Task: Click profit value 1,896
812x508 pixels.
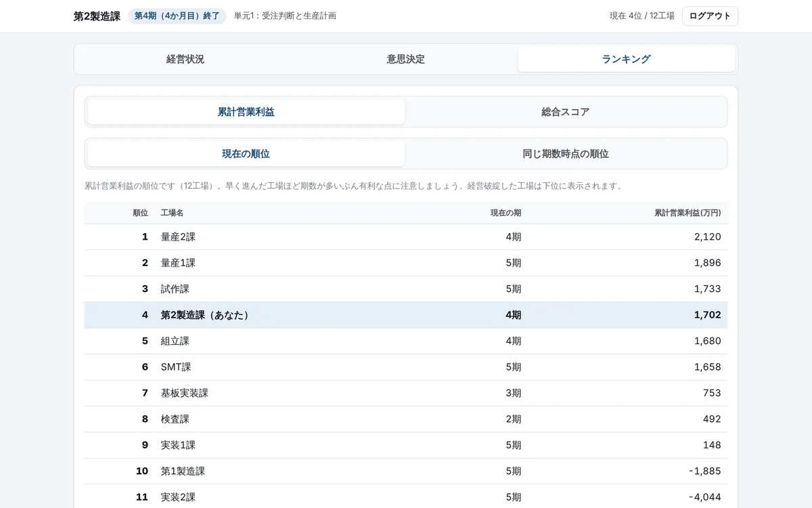Action: click(707, 263)
